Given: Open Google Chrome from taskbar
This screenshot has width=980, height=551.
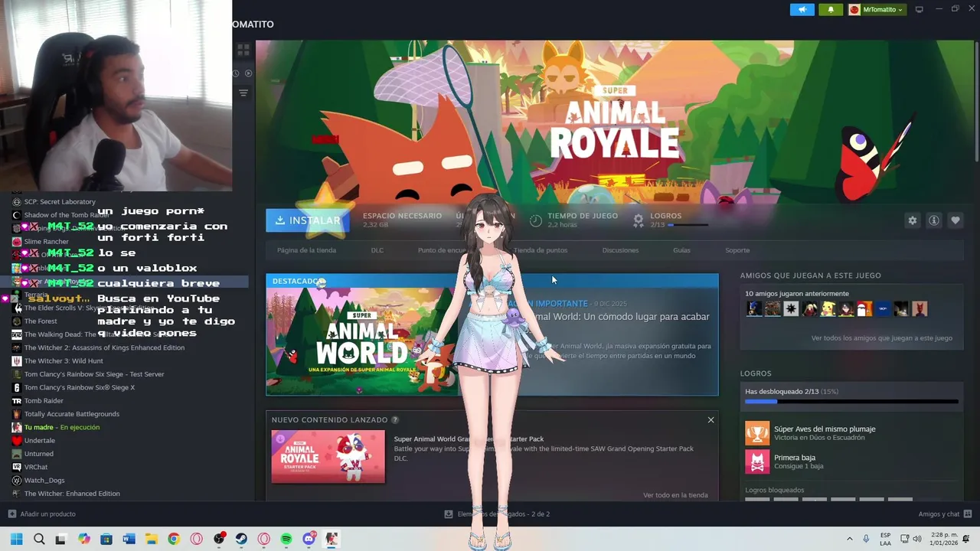Looking at the screenshot, I should pos(174,539).
